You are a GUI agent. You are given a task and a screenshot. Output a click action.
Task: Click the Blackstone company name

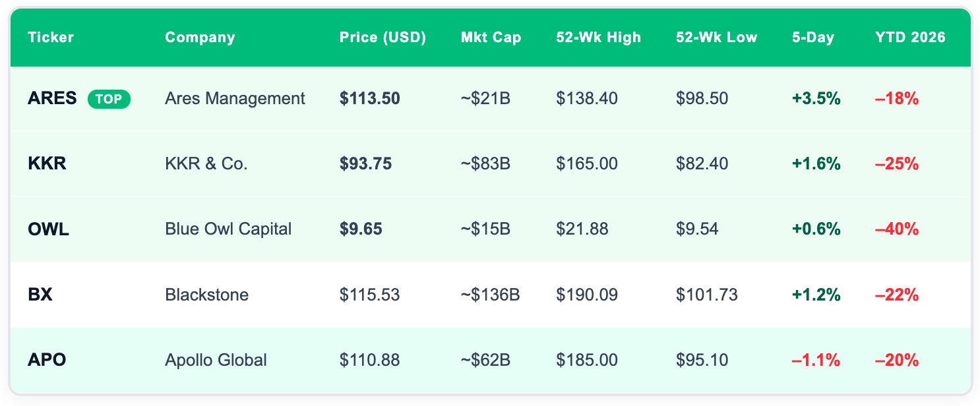pyautogui.click(x=206, y=295)
